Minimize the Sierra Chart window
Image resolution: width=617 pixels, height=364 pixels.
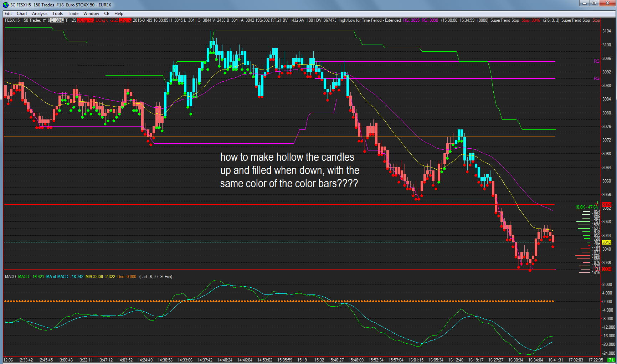(584, 3)
